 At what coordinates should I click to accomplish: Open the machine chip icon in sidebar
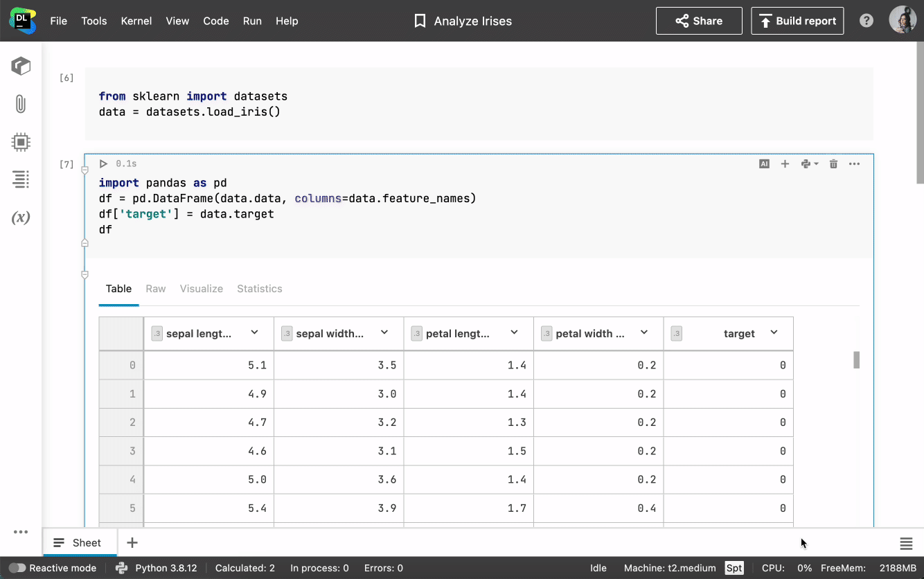point(21,142)
